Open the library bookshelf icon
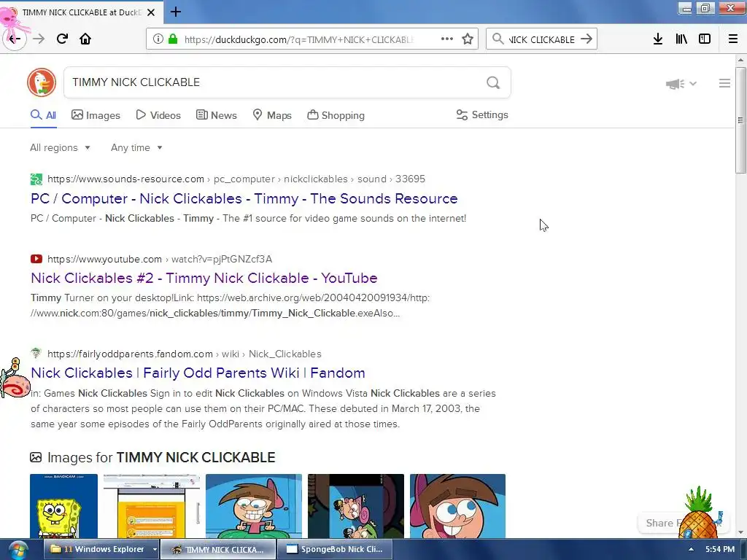 pyautogui.click(x=681, y=39)
